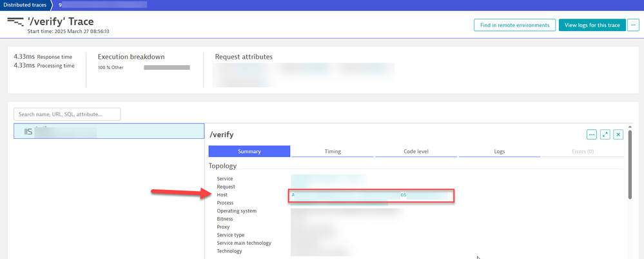Open the /verify panel ellipsis menu
This screenshot has height=259, width=644.
pos(591,134)
